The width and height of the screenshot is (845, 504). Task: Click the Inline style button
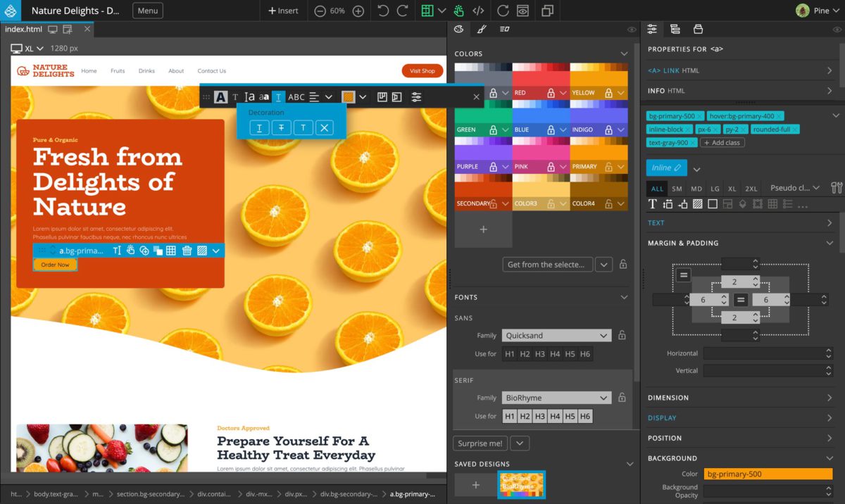click(666, 168)
